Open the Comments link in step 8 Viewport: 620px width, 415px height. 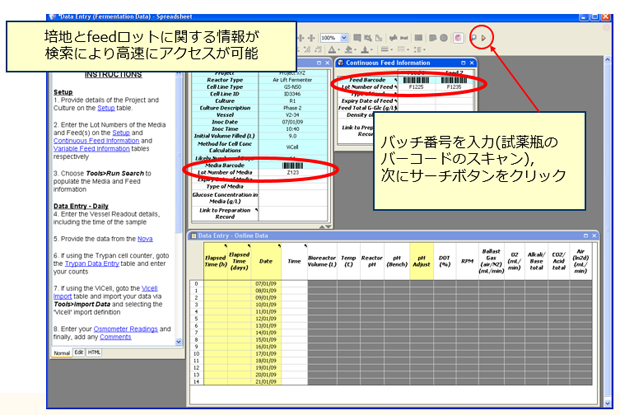115,337
